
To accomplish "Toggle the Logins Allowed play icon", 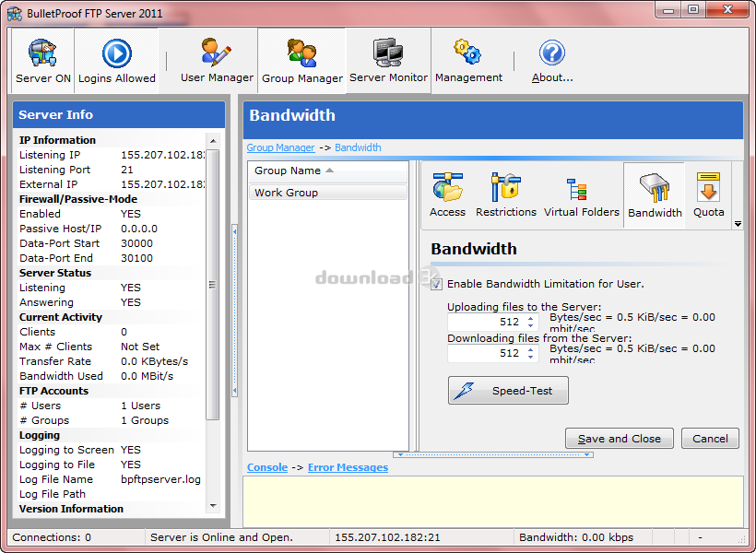I will (x=117, y=61).
